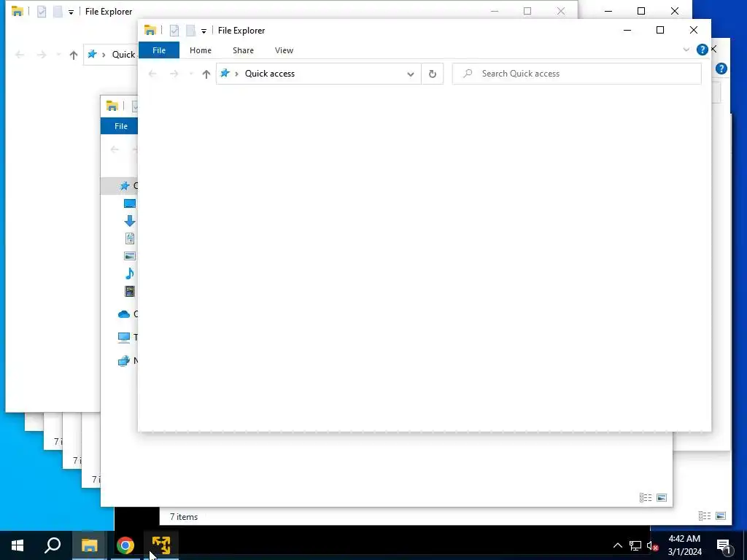
Task: Select OneDrive cloud icon in background navigation pane
Action: (124, 314)
